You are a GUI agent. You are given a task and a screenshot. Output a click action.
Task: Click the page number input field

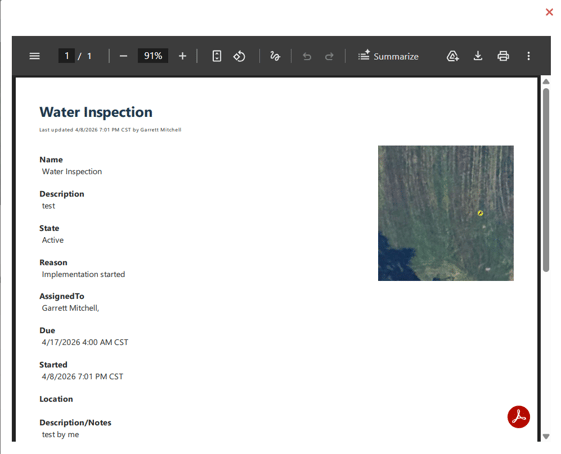67,56
